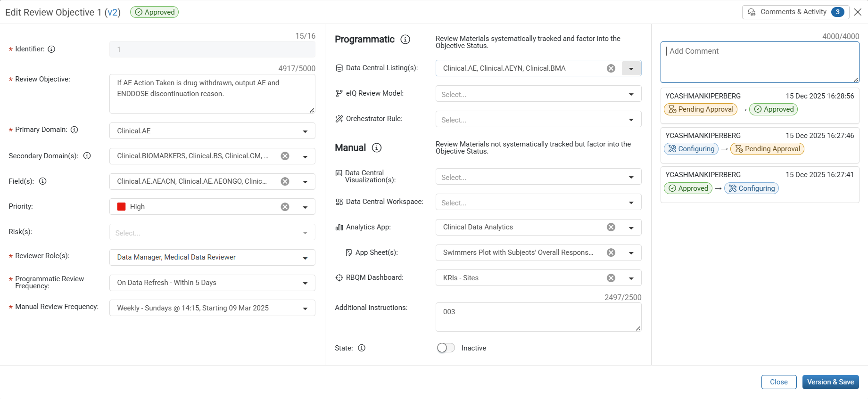Expand the Primary Domain dropdown
This screenshot has width=868, height=399.
tap(305, 131)
